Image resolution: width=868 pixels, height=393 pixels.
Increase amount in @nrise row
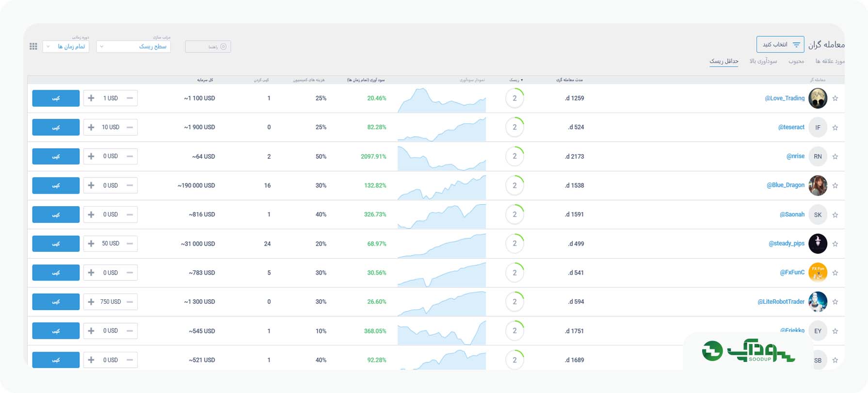91,156
